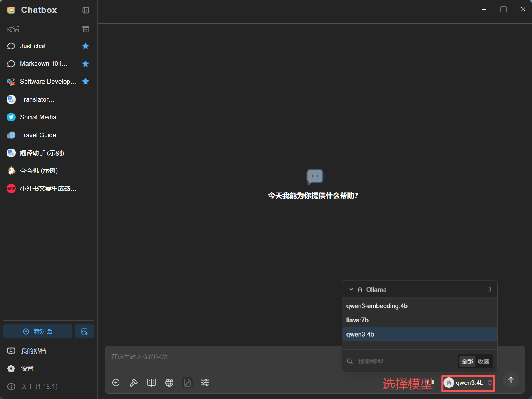Maximize the Chatbox window
This screenshot has height=399, width=532.
coord(503,10)
